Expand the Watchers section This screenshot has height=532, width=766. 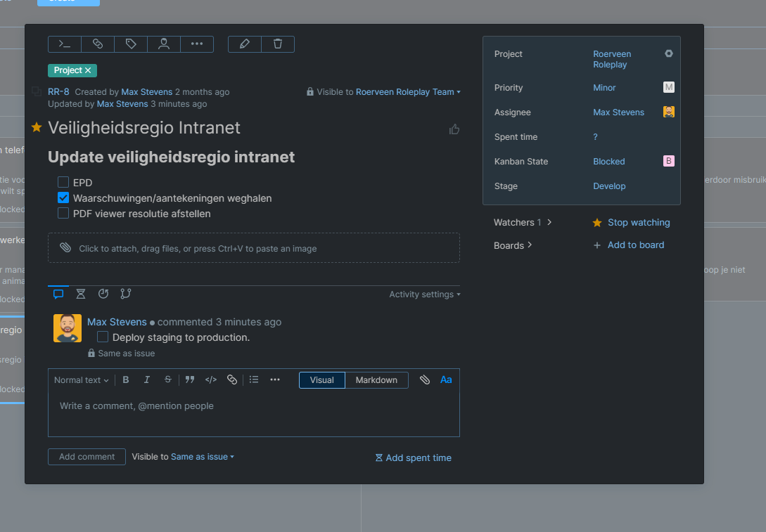(523, 223)
